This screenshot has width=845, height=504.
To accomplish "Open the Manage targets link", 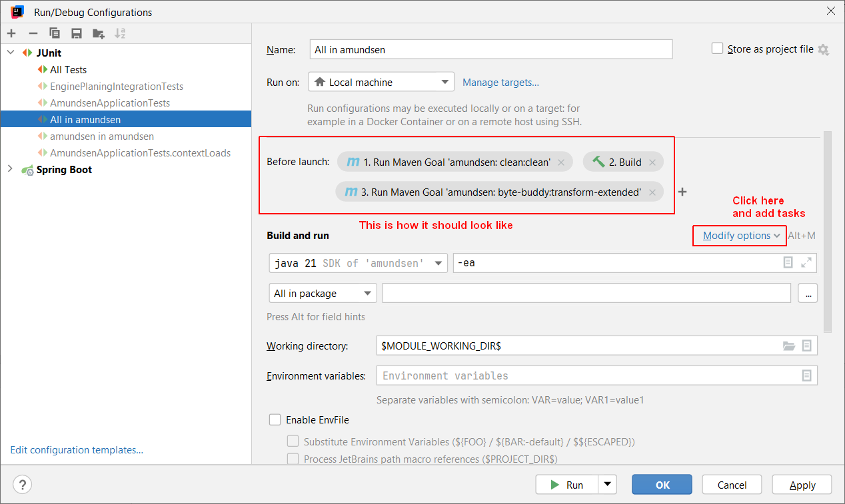I will point(501,83).
